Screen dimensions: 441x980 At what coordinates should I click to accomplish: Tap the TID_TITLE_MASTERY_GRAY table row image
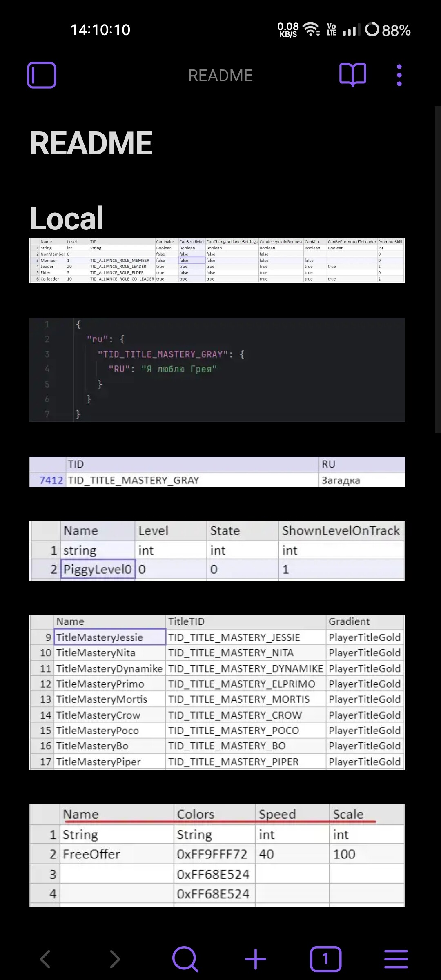click(x=217, y=472)
